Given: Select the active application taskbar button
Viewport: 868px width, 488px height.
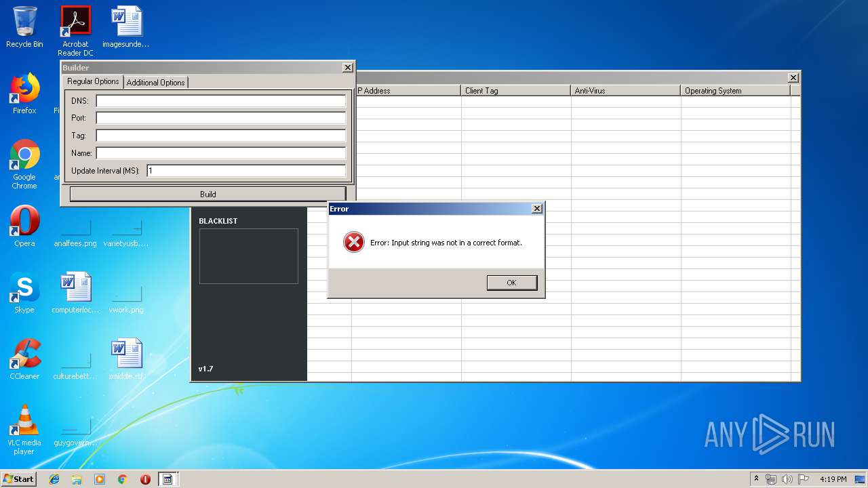Looking at the screenshot, I should tap(167, 479).
